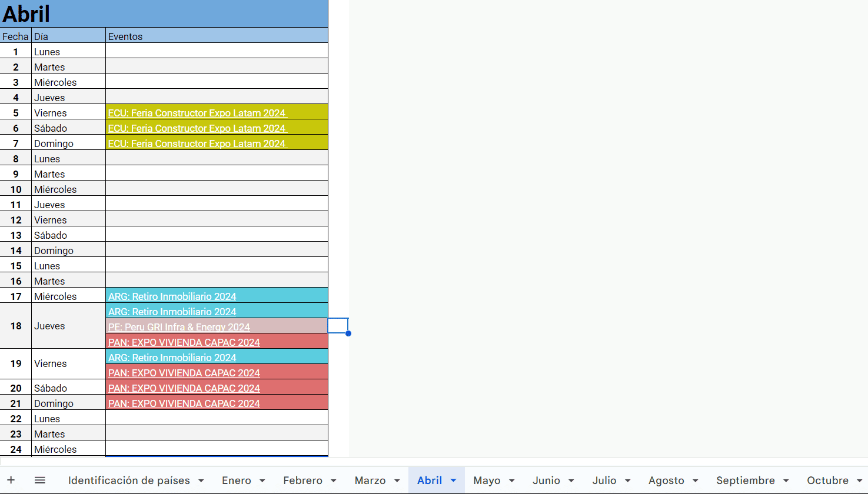Open the Octubre tab dropdown menu

[861, 480]
